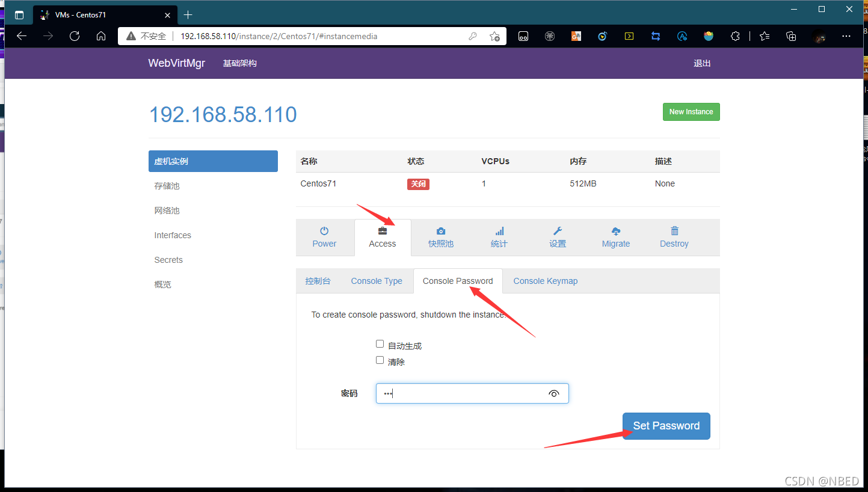Click the tab actions icon at far left of tab bar
This screenshot has width=868, height=492.
[19, 14]
